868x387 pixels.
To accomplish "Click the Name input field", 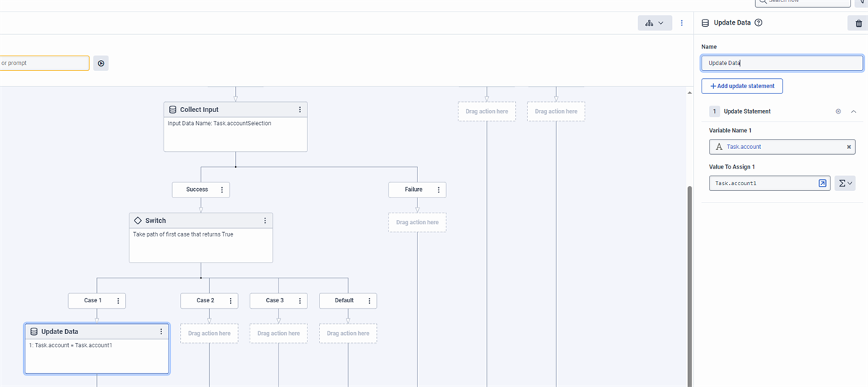I will [782, 63].
